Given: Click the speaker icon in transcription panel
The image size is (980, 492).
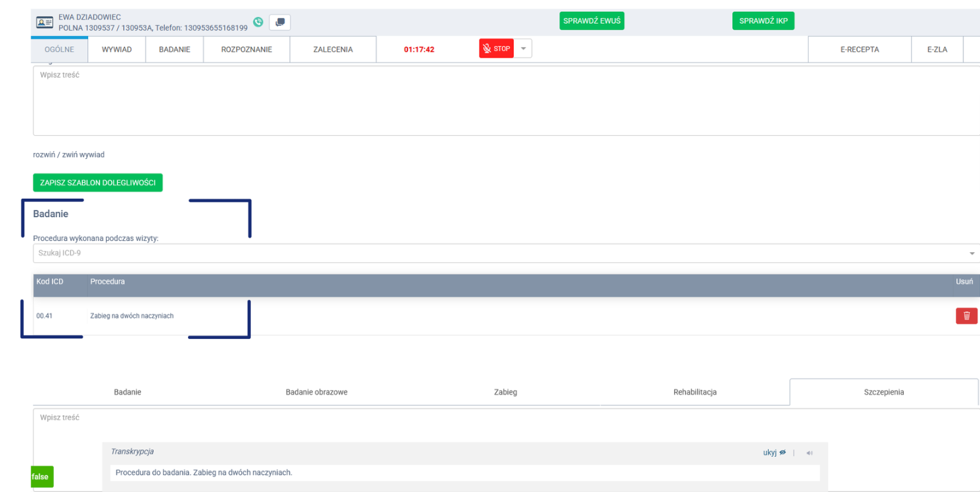Looking at the screenshot, I should tap(809, 453).
